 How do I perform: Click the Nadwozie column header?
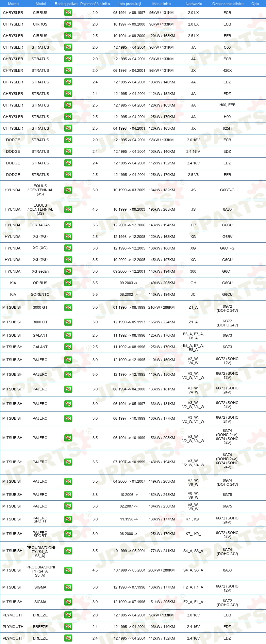click(194, 4)
